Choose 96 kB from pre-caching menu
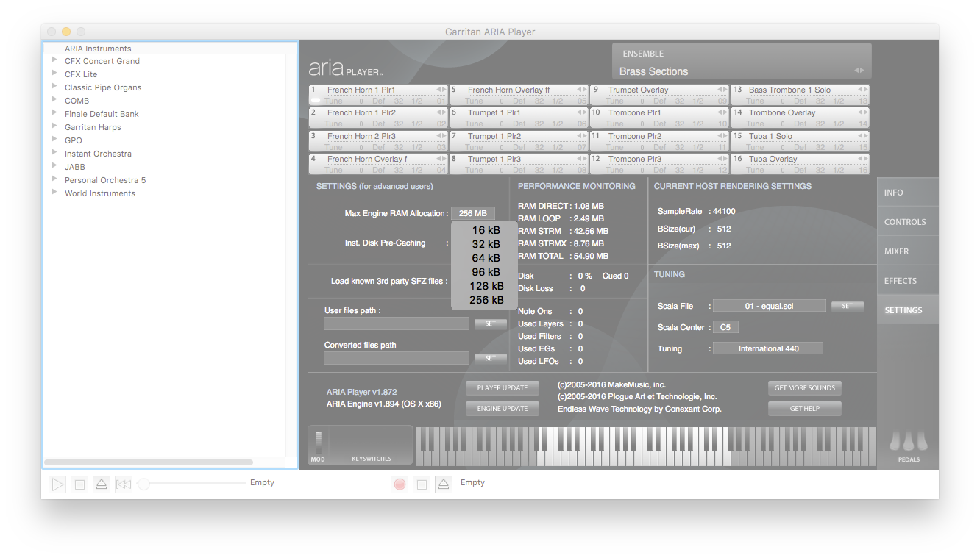 (486, 272)
